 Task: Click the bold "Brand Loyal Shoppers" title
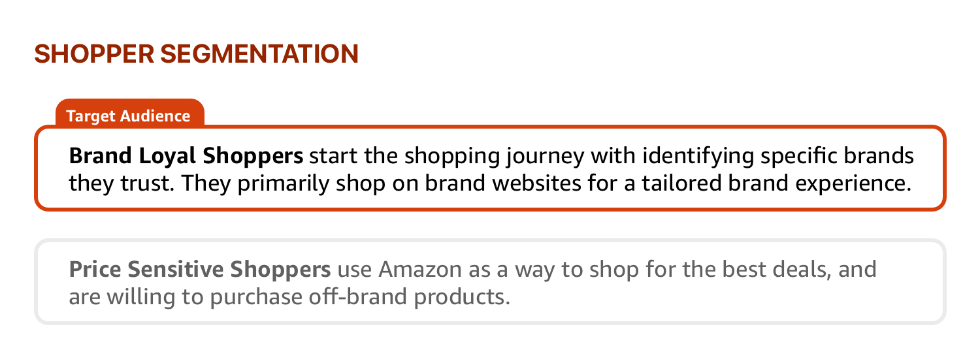pos(186,157)
